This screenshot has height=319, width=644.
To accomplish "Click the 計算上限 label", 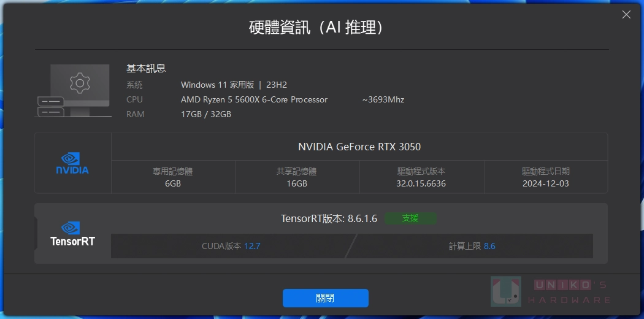I will (x=465, y=247).
